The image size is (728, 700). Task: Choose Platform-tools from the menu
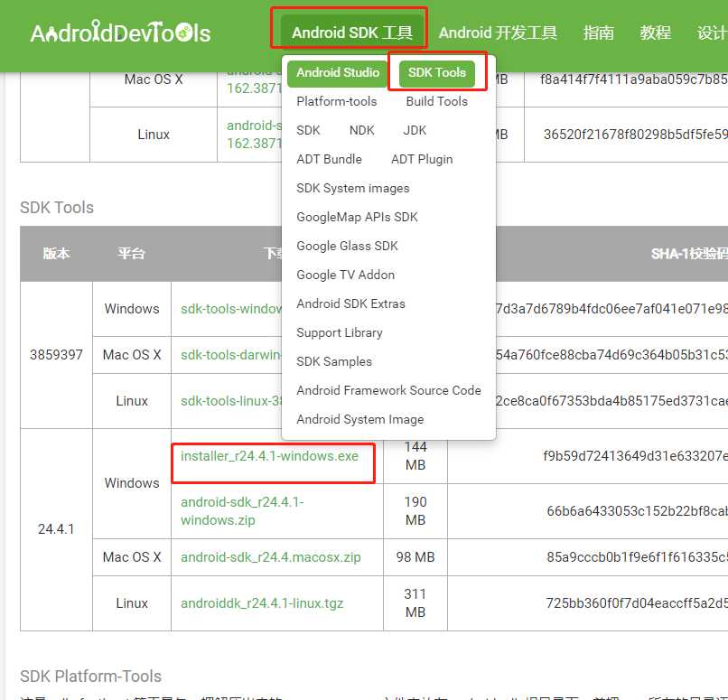pyautogui.click(x=337, y=102)
